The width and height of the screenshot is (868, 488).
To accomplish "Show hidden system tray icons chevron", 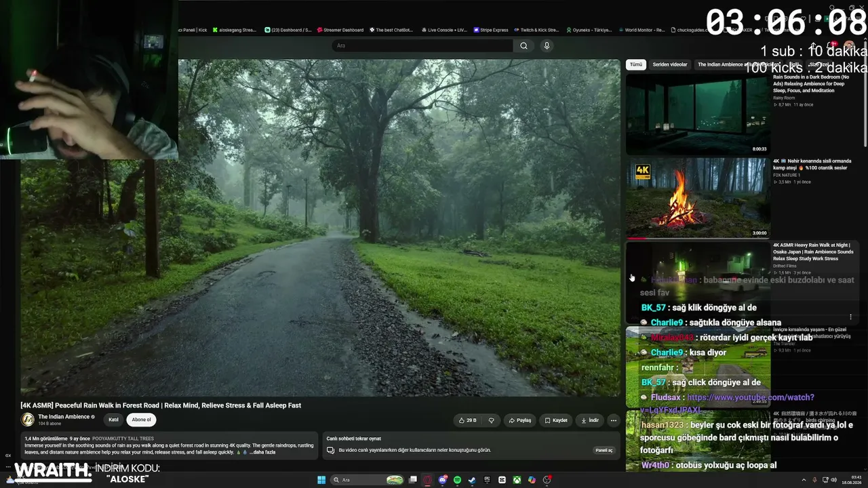I will click(x=805, y=480).
